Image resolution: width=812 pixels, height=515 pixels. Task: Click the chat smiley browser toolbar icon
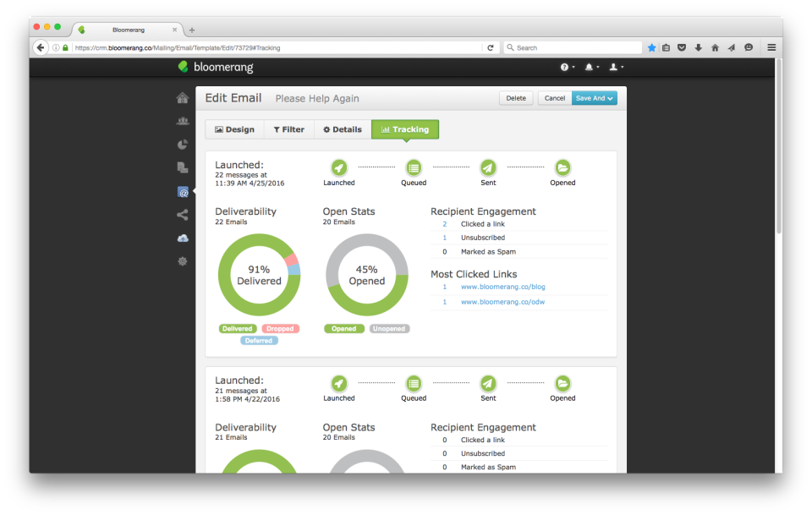pyautogui.click(x=749, y=47)
